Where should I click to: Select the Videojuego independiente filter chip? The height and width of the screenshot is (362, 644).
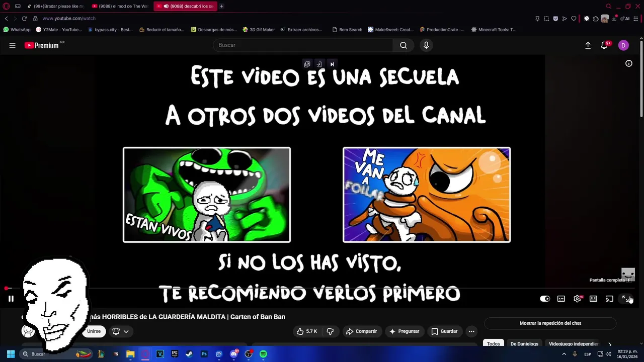[574, 344]
